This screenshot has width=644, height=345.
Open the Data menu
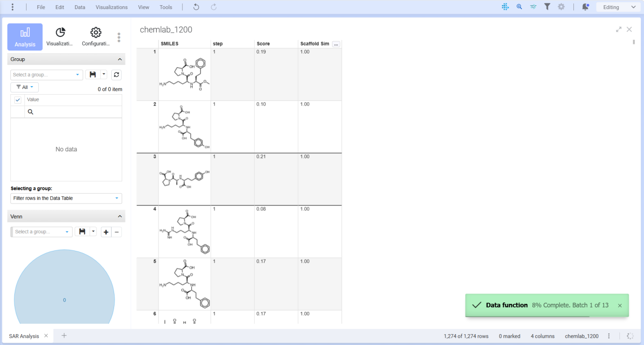pos(80,7)
